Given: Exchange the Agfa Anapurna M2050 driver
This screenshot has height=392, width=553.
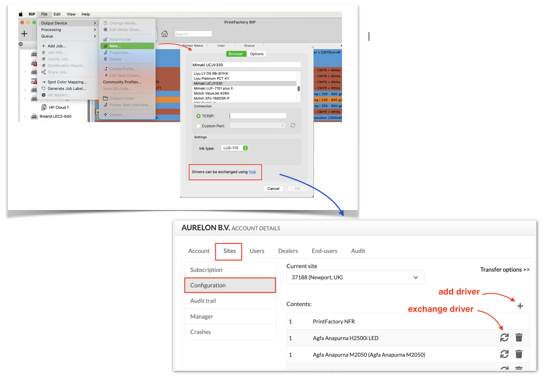Looking at the screenshot, I should (504, 354).
